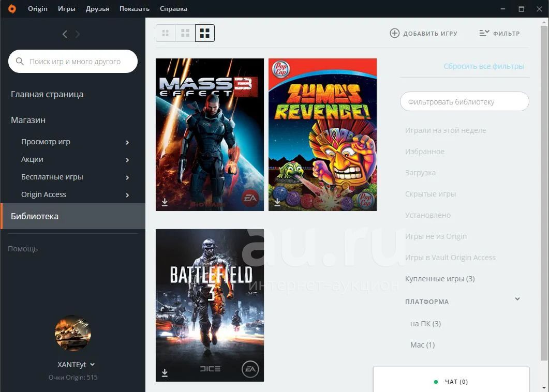Filter by Купленные игры (3)

point(440,279)
